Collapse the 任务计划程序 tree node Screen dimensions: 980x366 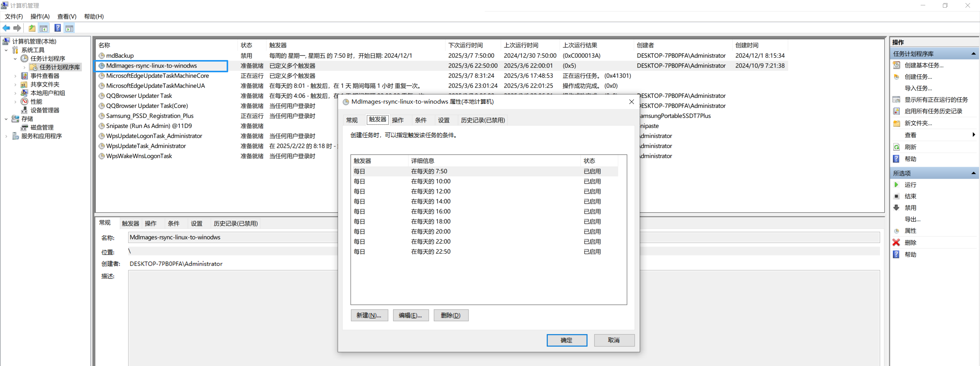coord(15,59)
